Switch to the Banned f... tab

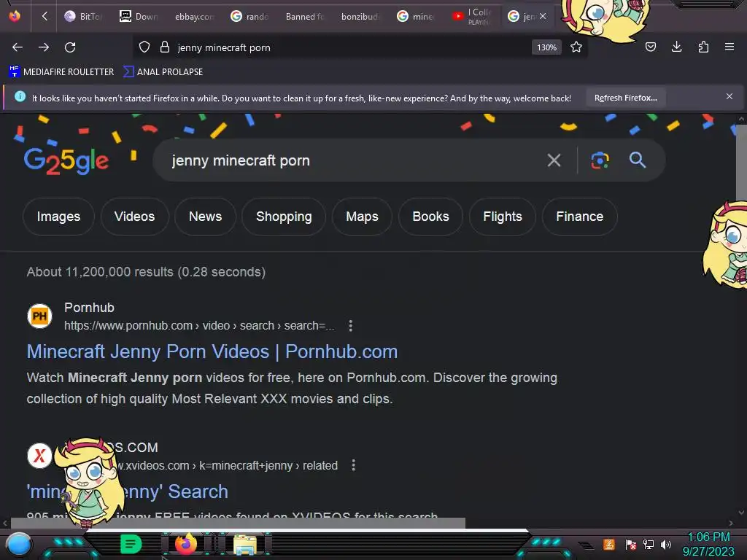304,16
